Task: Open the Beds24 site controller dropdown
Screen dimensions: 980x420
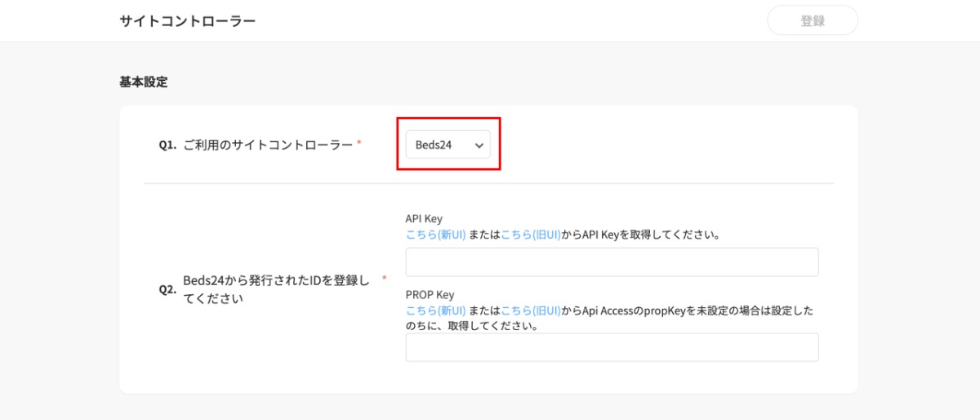Action: point(447,145)
